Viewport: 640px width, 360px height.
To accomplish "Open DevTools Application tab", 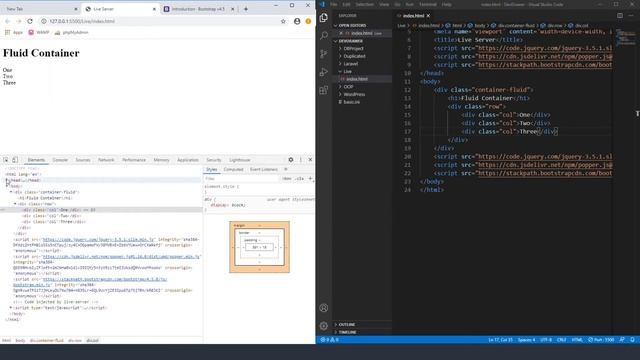I will pos(188,160).
